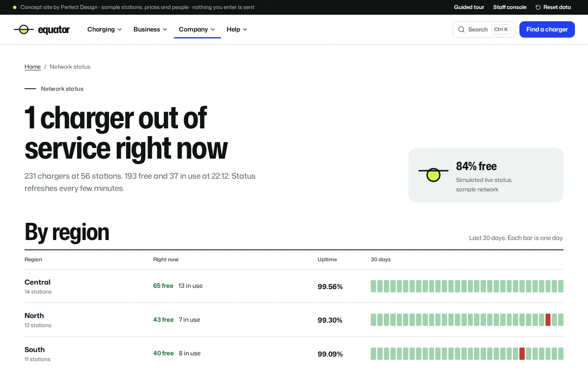Click the '12 stations' label under North
The image size is (588, 368).
[x=38, y=325]
